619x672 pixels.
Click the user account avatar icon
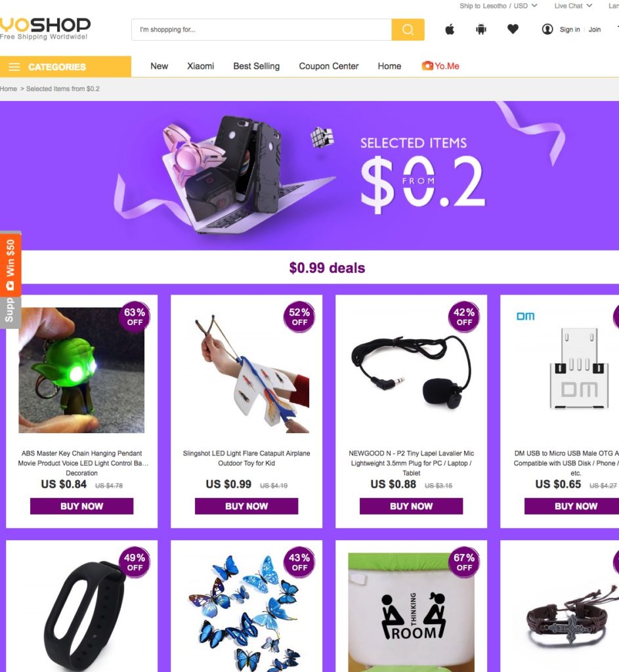point(547,29)
